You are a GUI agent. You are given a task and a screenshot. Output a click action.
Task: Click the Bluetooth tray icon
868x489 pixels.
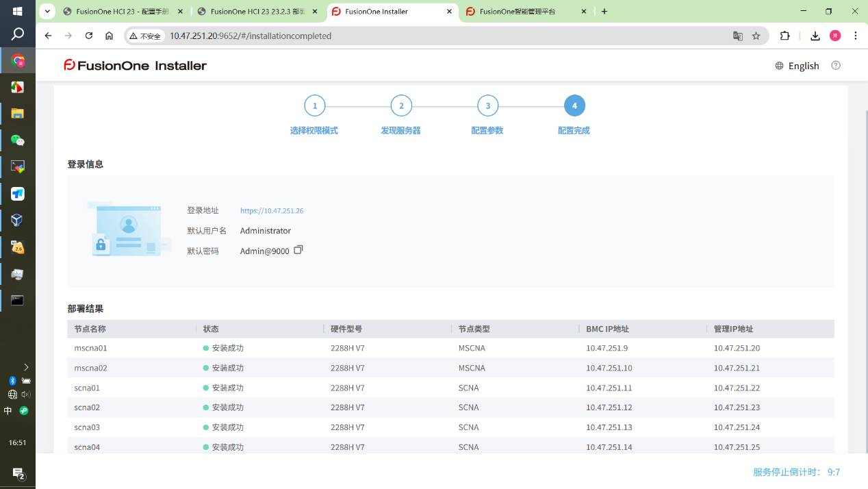tap(12, 381)
